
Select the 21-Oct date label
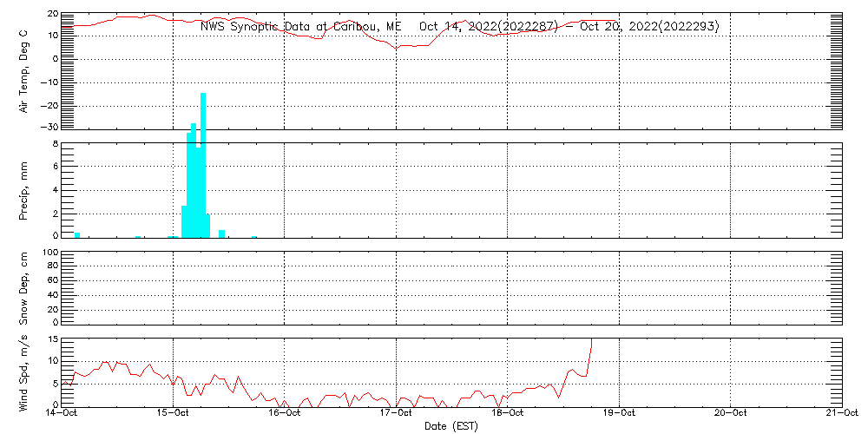[842, 413]
